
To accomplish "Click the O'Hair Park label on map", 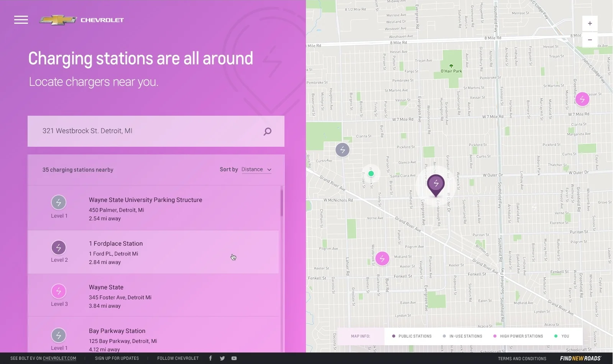I will (x=451, y=71).
